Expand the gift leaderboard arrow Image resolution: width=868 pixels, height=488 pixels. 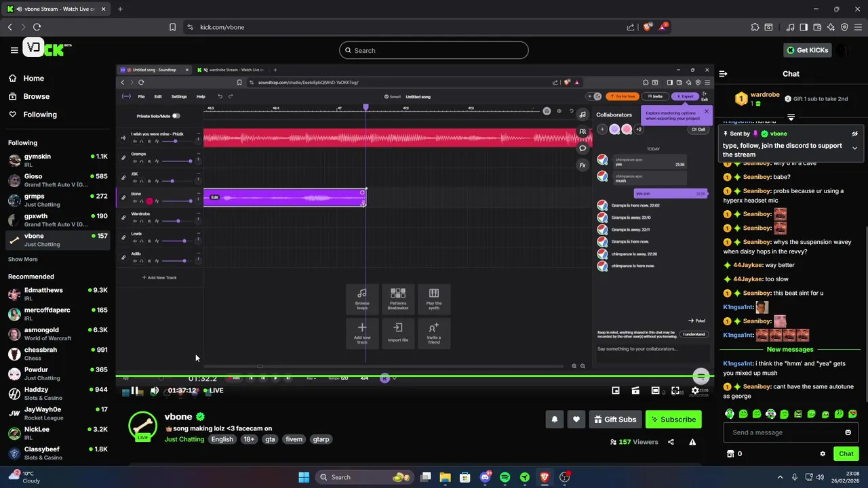(x=791, y=117)
